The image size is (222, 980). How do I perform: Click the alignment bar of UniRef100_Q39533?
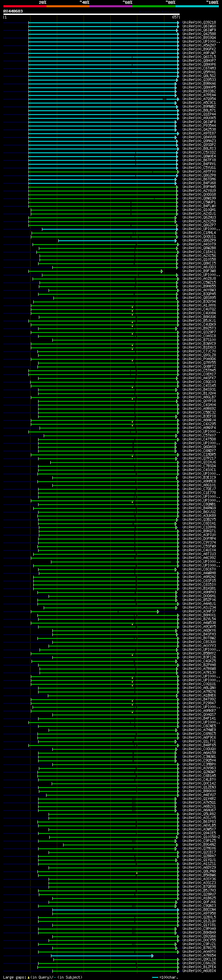[103, 80]
